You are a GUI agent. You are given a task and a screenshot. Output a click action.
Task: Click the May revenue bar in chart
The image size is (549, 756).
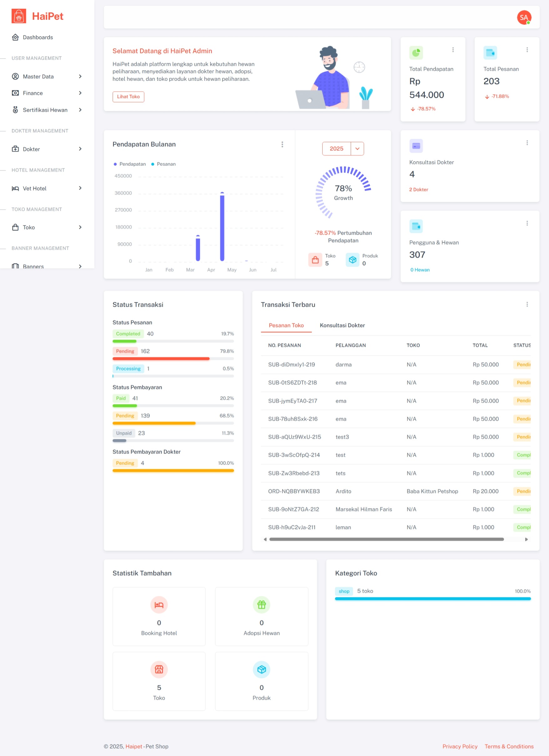coord(222,227)
